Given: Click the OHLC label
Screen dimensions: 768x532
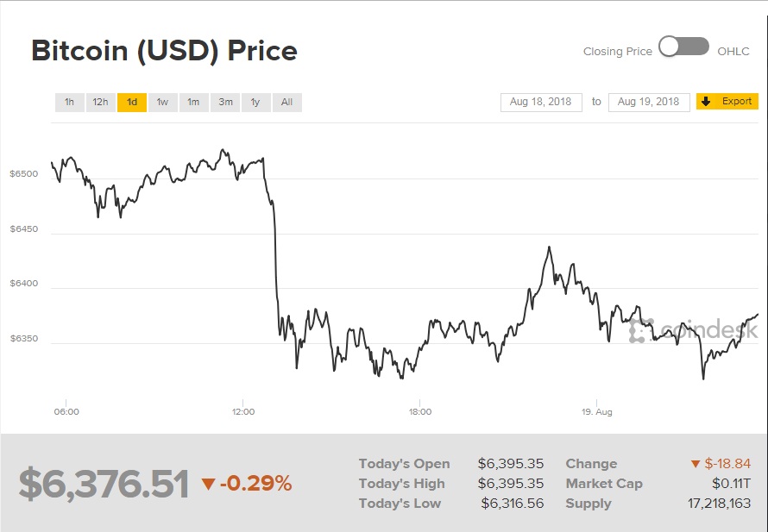Looking at the screenshot, I should (733, 52).
